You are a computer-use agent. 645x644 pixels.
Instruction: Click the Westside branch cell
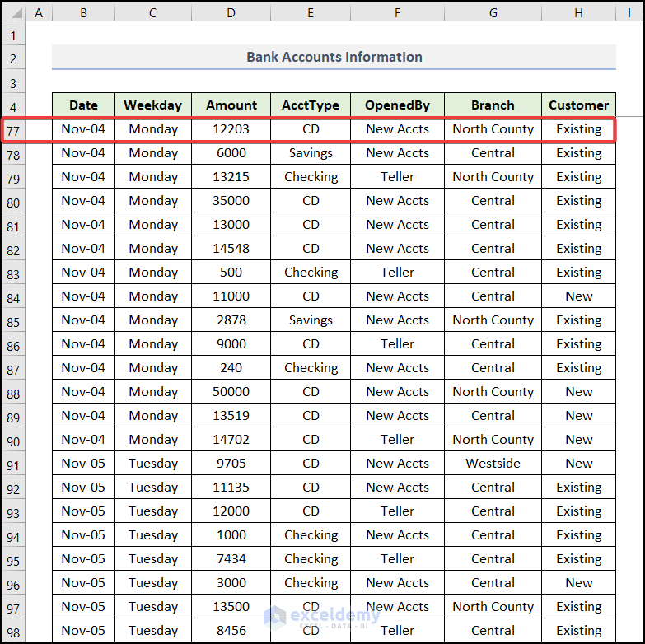point(493,463)
